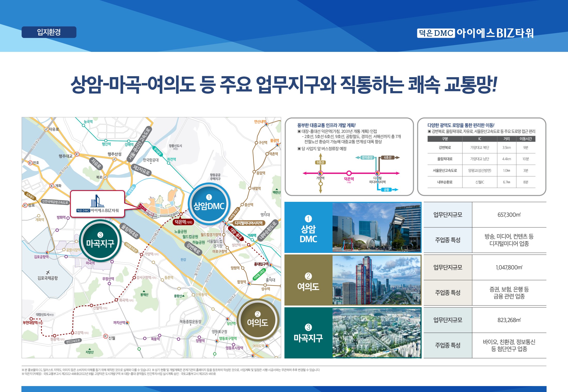
Task: Click the 증권, 보험, 은행 description cell
Action: 509,293
